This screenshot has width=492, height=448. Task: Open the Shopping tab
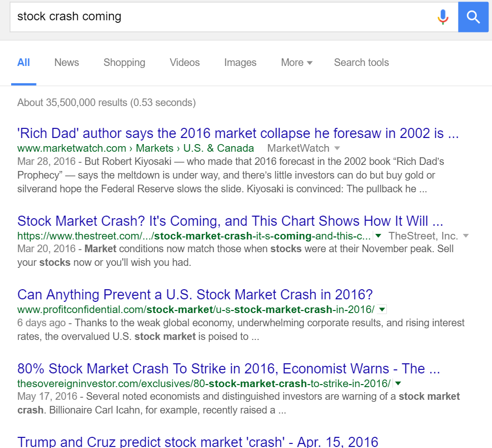(124, 62)
